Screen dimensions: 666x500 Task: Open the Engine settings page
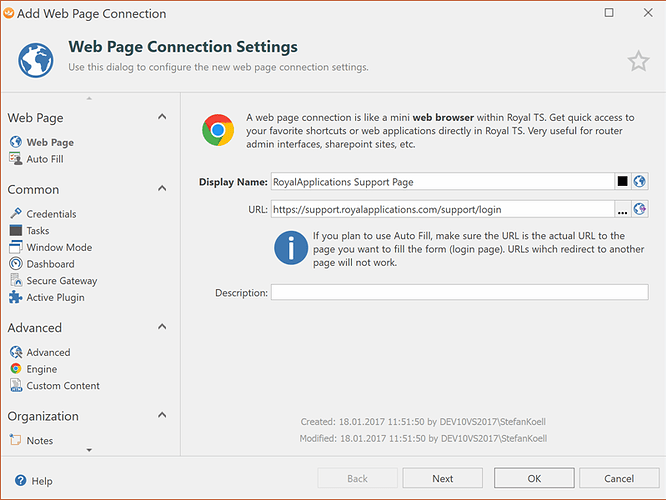click(41, 369)
